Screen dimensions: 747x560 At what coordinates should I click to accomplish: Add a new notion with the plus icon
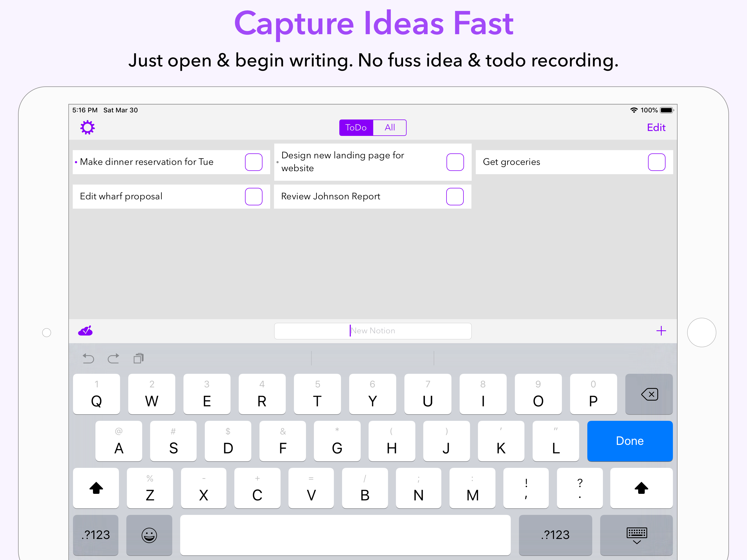[x=661, y=331]
